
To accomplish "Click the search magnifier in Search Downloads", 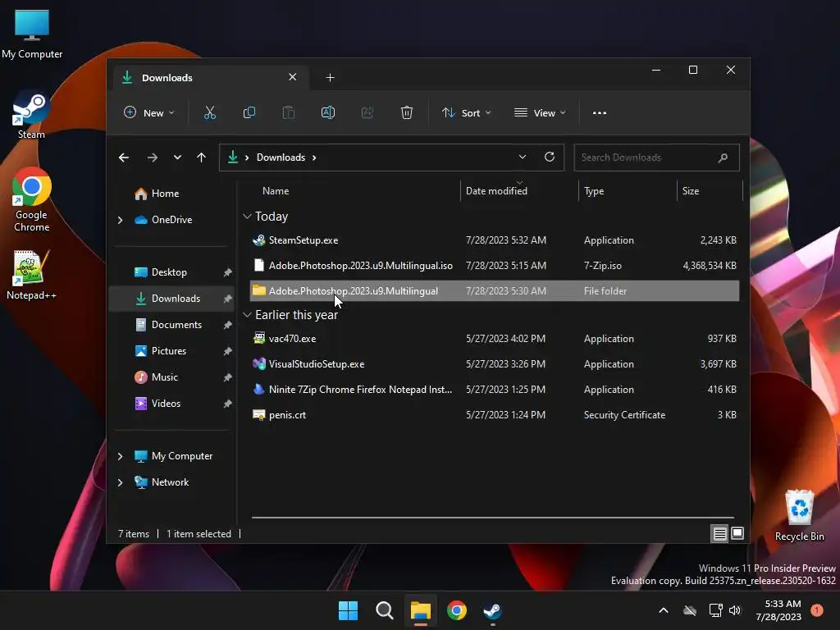I will click(x=723, y=157).
